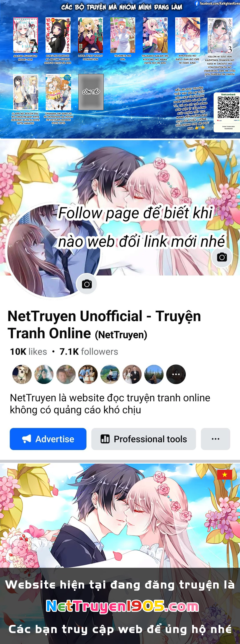240x644 pixels.
Task: Open the three-dots more options button
Action: pyautogui.click(x=215, y=439)
